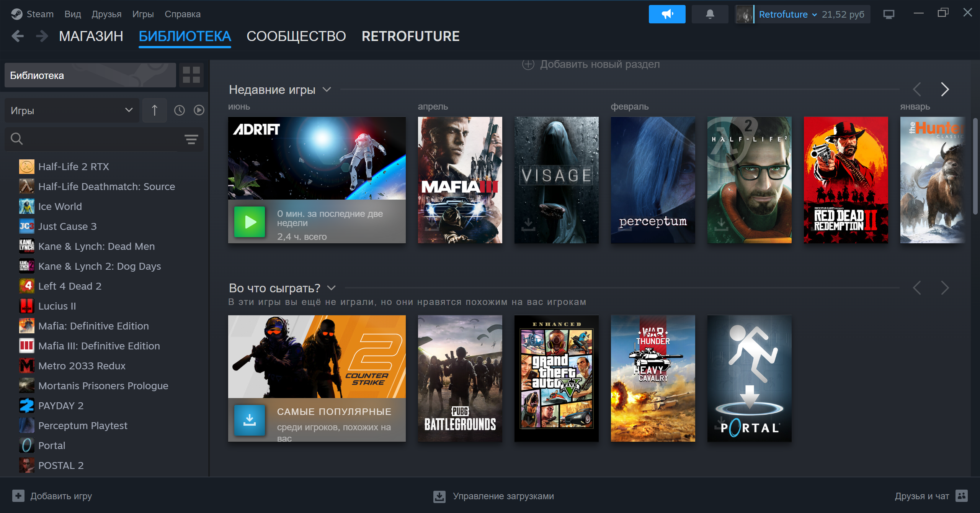Go to the МАГАЗИН tab
This screenshot has width=980, height=513.
[91, 36]
